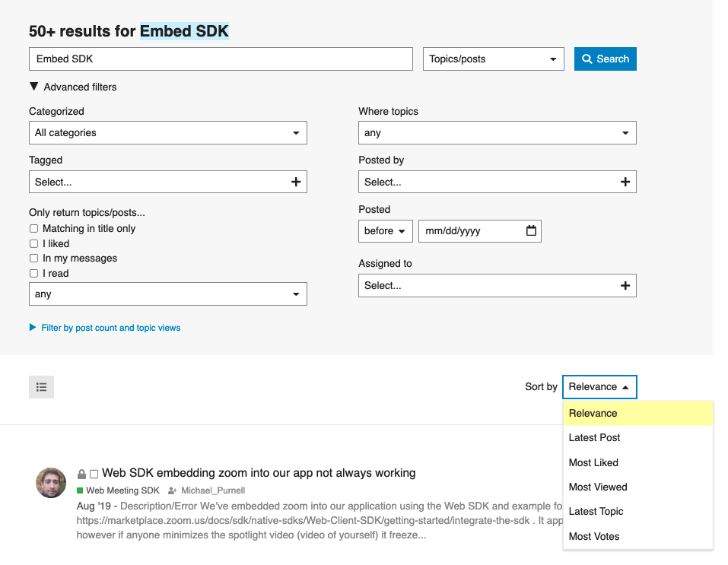This screenshot has width=728, height=565.
Task: Toggle the I read checkbox
Action: click(33, 273)
